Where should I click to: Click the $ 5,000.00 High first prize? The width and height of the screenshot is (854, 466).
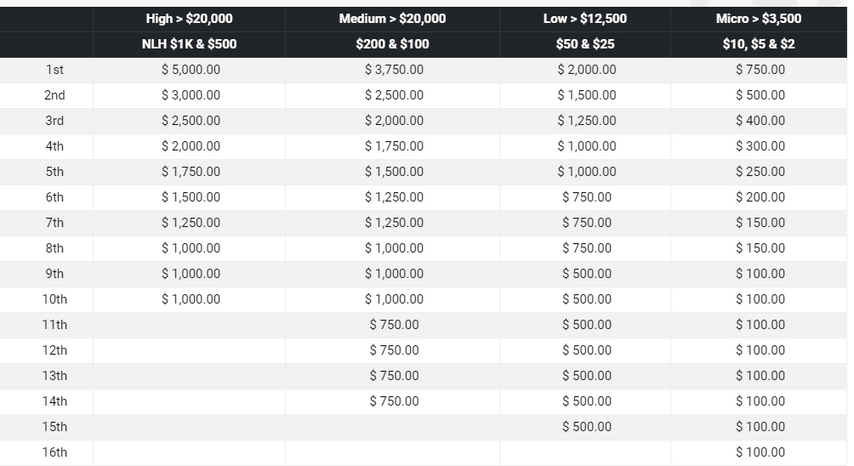[x=191, y=70]
